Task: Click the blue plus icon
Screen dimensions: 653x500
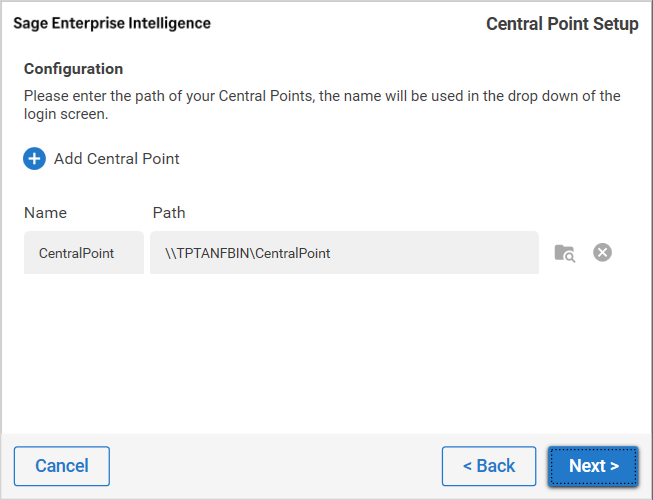Action: [35, 158]
